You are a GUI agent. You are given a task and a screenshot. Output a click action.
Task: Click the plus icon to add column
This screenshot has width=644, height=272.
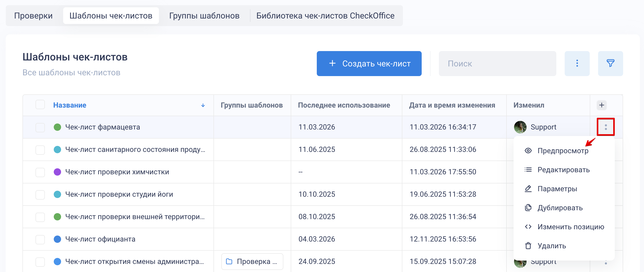click(x=602, y=105)
